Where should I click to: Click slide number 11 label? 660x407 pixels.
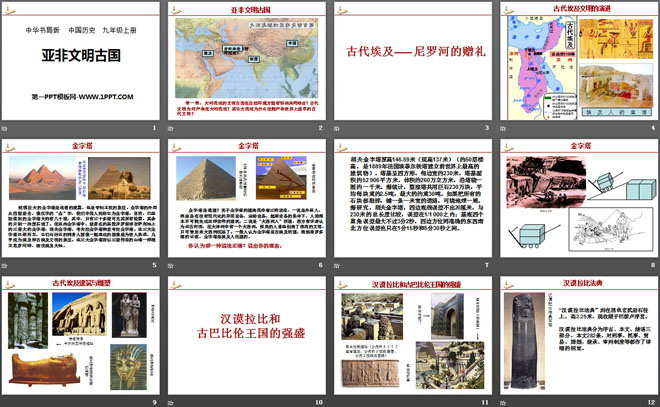[485, 402]
